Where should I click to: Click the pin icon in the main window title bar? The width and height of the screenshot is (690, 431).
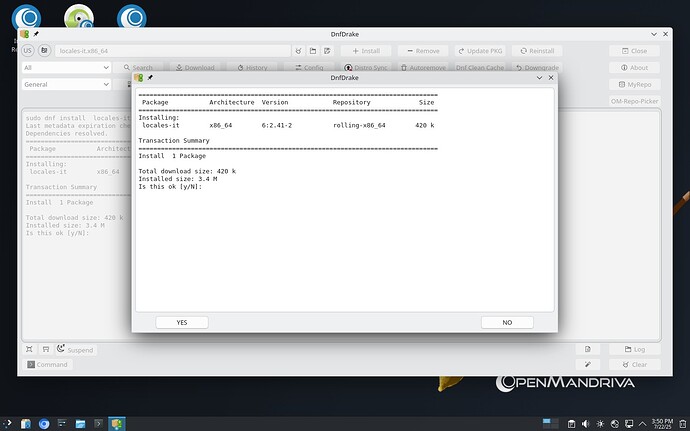tap(36, 34)
